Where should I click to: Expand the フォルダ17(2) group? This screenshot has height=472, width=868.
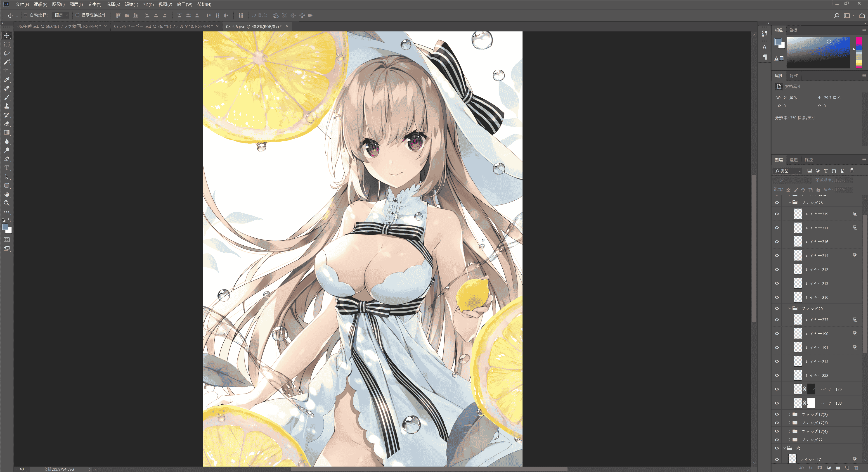tap(790, 414)
